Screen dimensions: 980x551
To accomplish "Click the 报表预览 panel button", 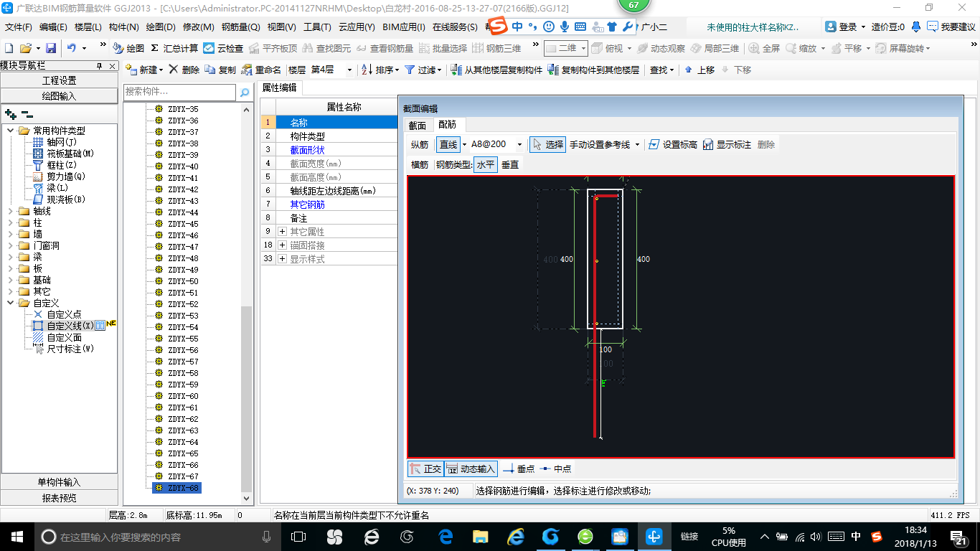I will click(59, 498).
